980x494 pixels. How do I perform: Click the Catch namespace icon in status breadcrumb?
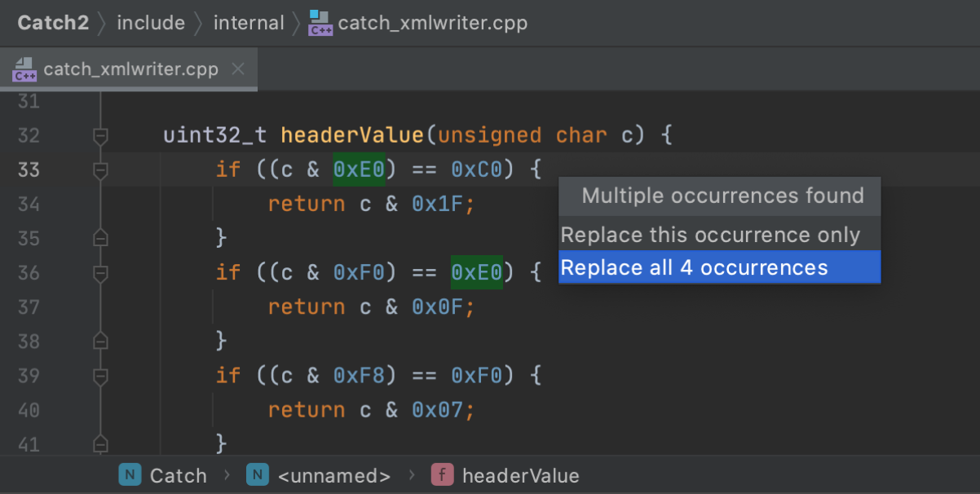coord(130,475)
